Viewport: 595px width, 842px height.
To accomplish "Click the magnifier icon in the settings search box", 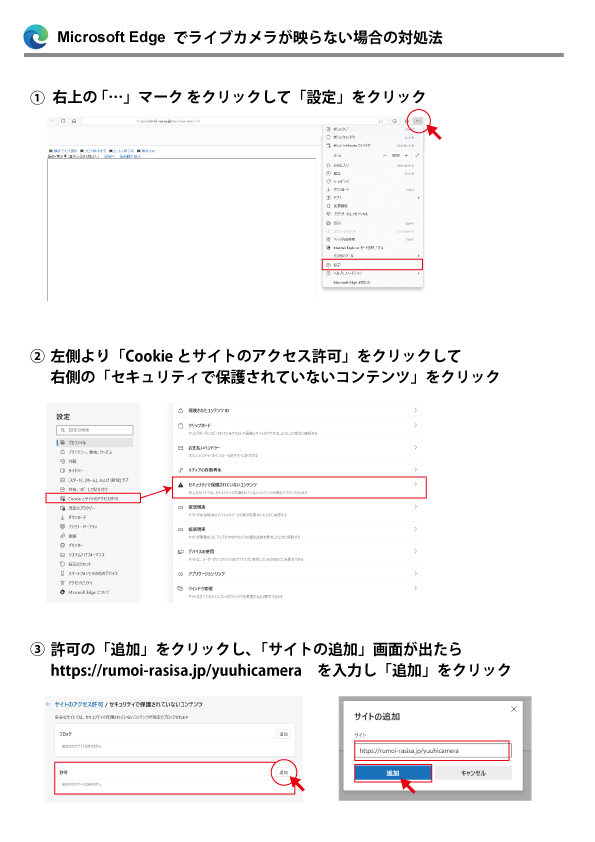I will [x=63, y=430].
